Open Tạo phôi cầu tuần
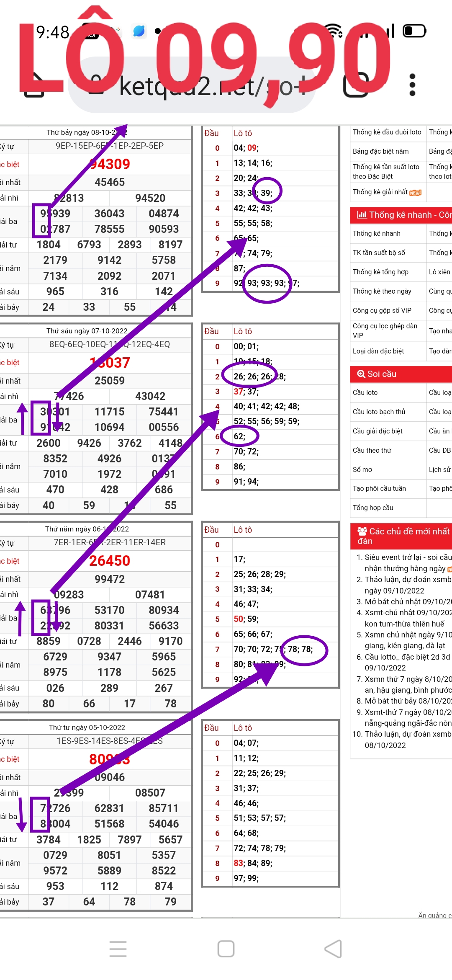The image size is (452, 980). (379, 489)
